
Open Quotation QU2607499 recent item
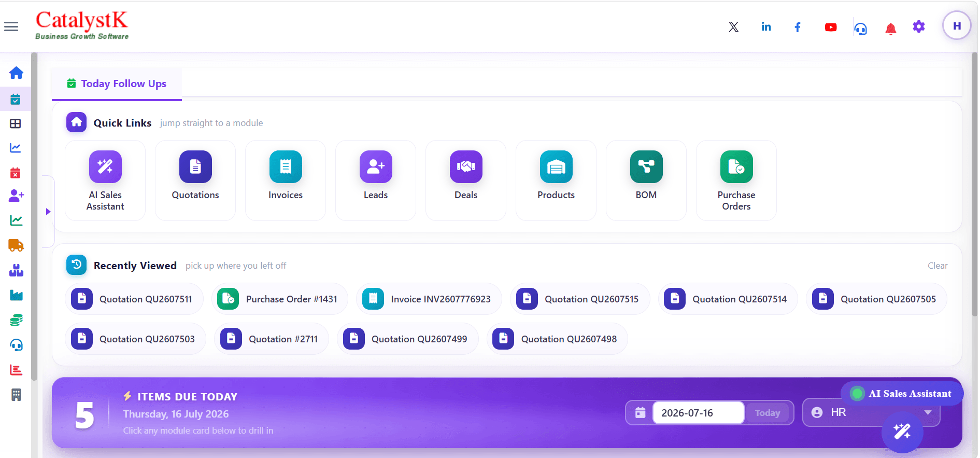(x=407, y=339)
